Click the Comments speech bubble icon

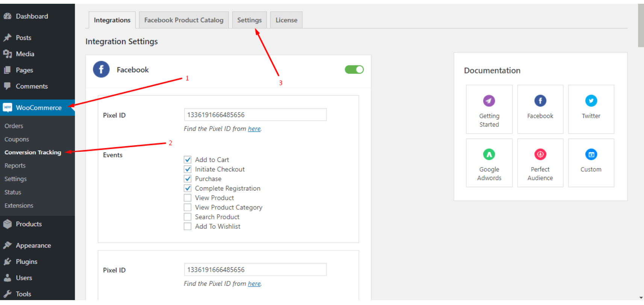[x=8, y=86]
